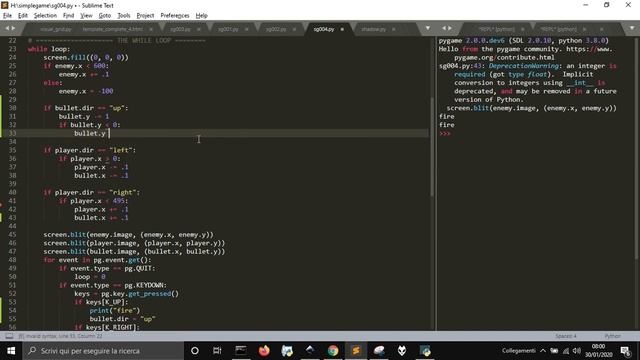Open the Help menu

(202, 16)
